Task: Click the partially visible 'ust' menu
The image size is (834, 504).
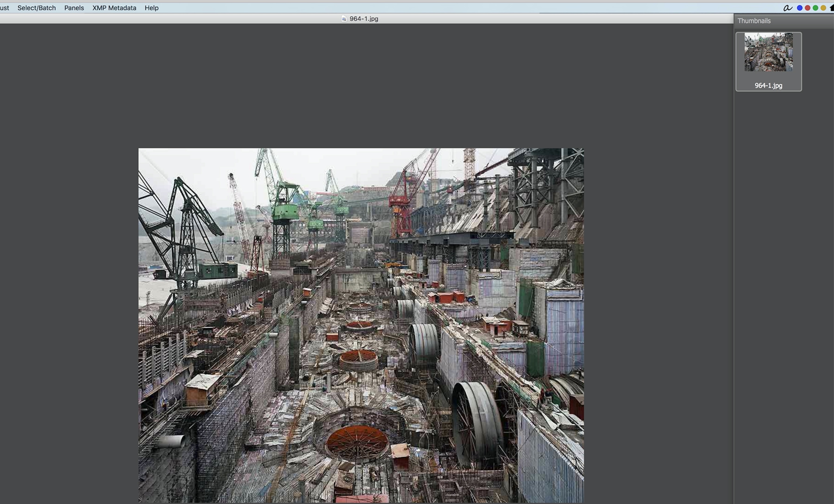Action: pyautogui.click(x=4, y=8)
